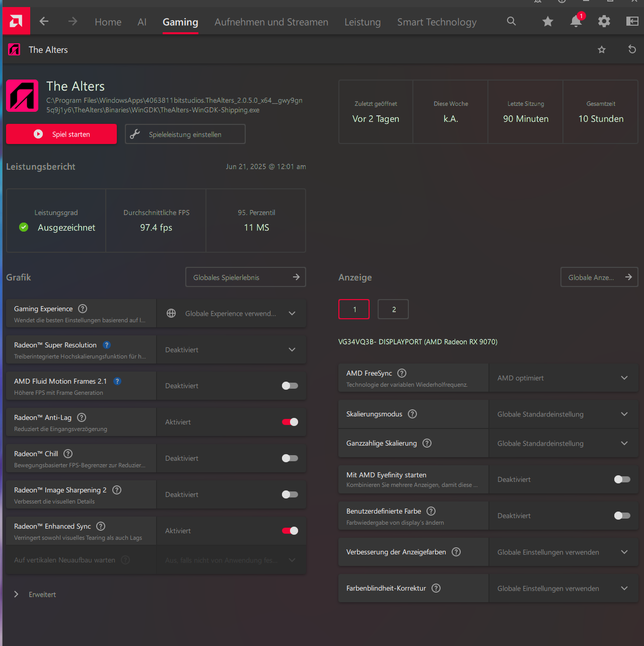The width and height of the screenshot is (644, 646).
Task: Open AMD FreeSync dropdown
Action: pos(564,378)
